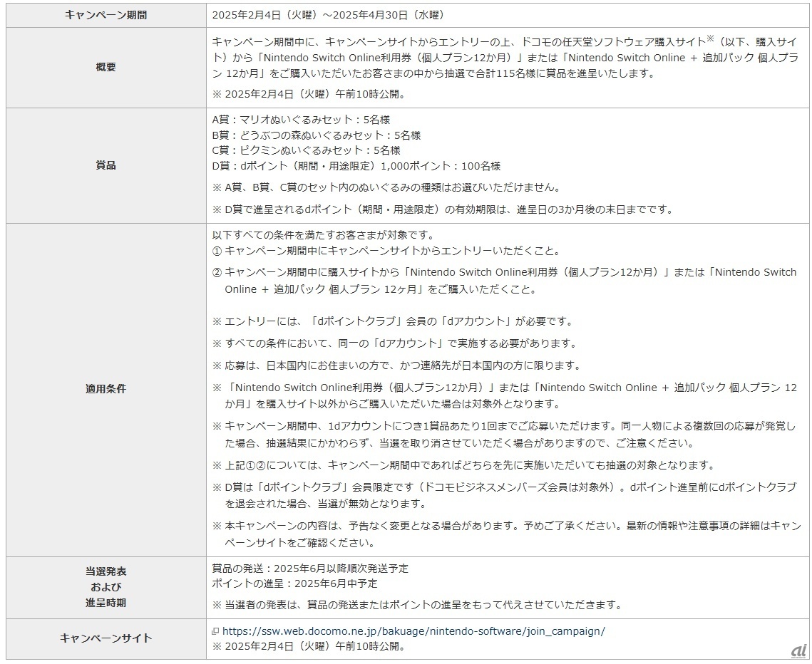Click the note about campaign changes without notice

[506, 534]
